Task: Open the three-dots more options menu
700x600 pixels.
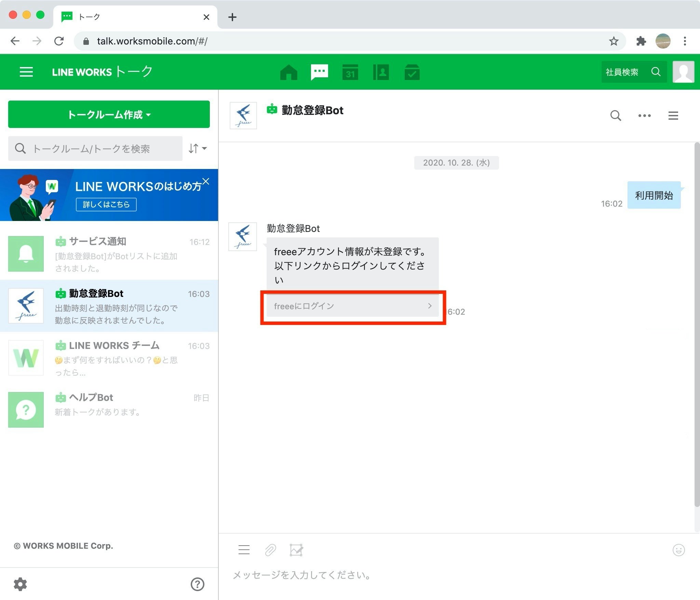Action: [644, 116]
